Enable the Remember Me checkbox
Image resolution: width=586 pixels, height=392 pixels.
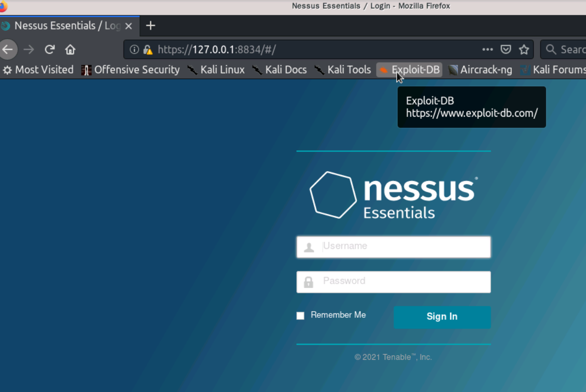[300, 315]
